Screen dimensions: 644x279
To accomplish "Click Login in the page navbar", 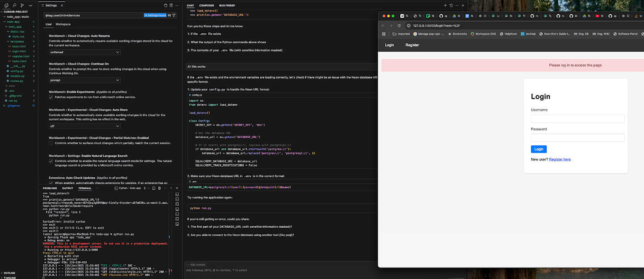I will tap(389, 45).
